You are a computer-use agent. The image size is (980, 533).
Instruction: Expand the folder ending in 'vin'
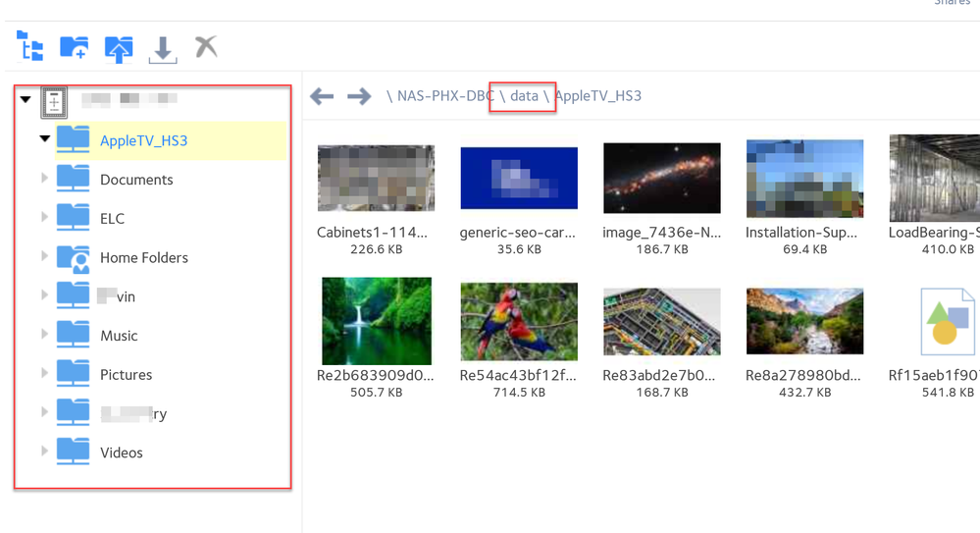pos(44,294)
